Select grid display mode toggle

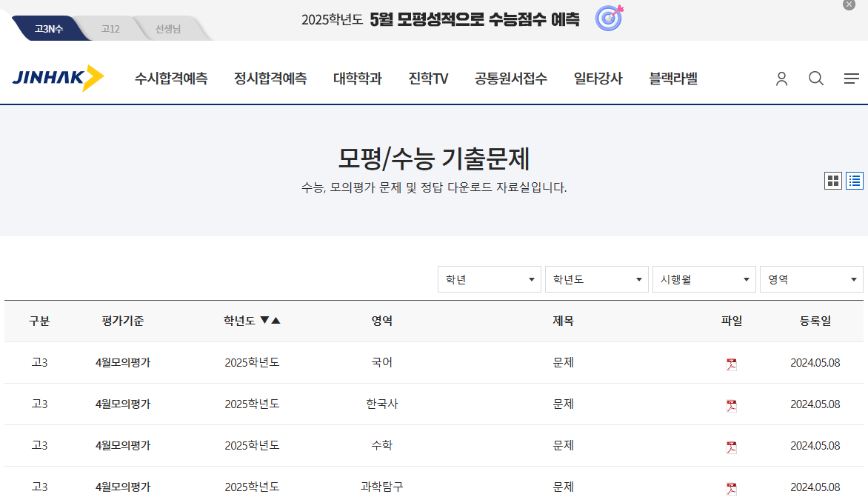pyautogui.click(x=832, y=180)
